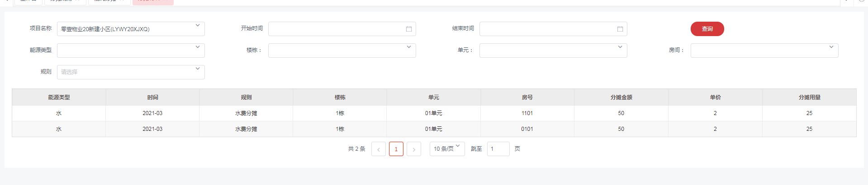Change the 10 条/页 page size
This screenshot has height=185, width=868.
[x=447, y=149]
